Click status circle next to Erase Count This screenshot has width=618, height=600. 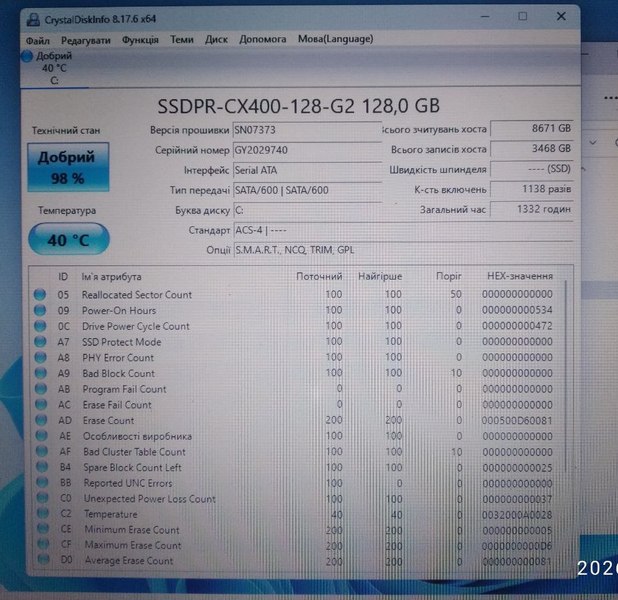click(40, 421)
